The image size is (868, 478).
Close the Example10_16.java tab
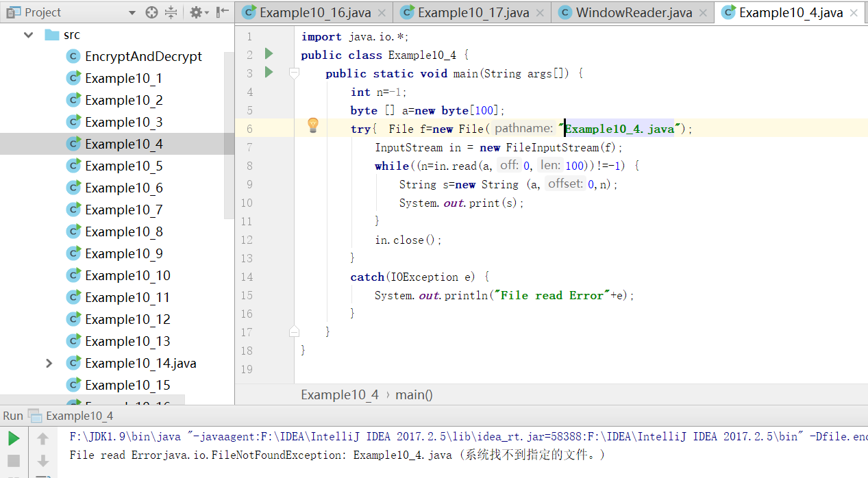tap(383, 13)
